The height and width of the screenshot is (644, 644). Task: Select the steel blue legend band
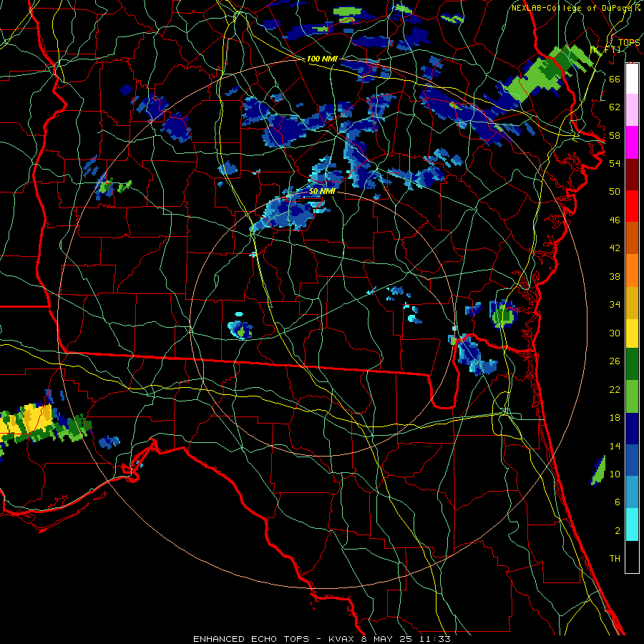632,492
